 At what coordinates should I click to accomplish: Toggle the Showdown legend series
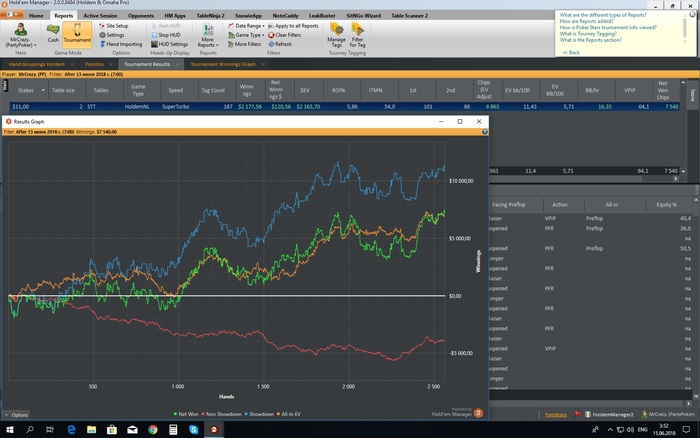pyautogui.click(x=259, y=414)
